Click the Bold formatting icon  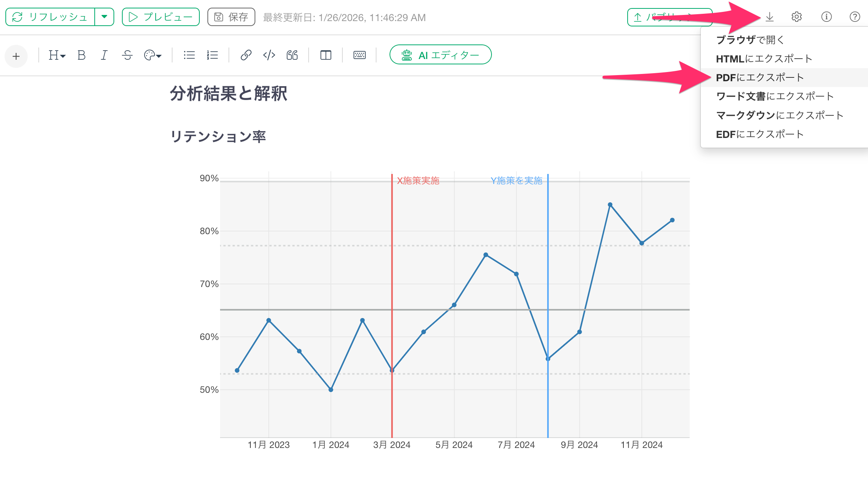pyautogui.click(x=81, y=56)
